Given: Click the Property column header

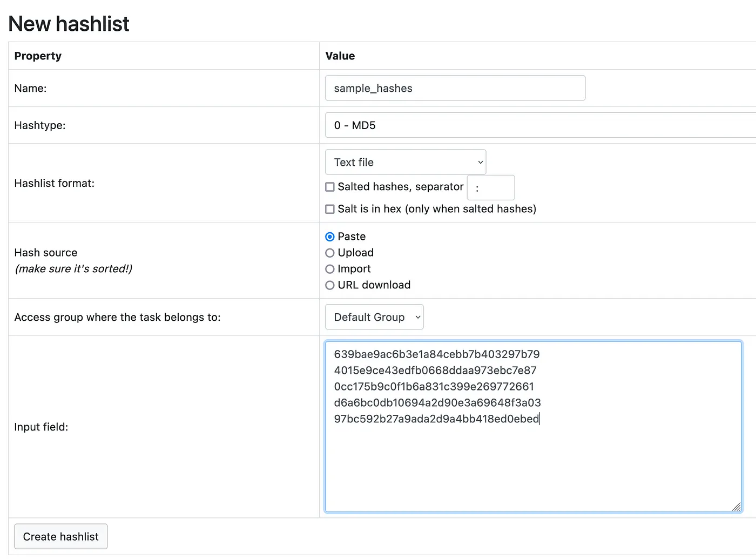Looking at the screenshot, I should 38,56.
